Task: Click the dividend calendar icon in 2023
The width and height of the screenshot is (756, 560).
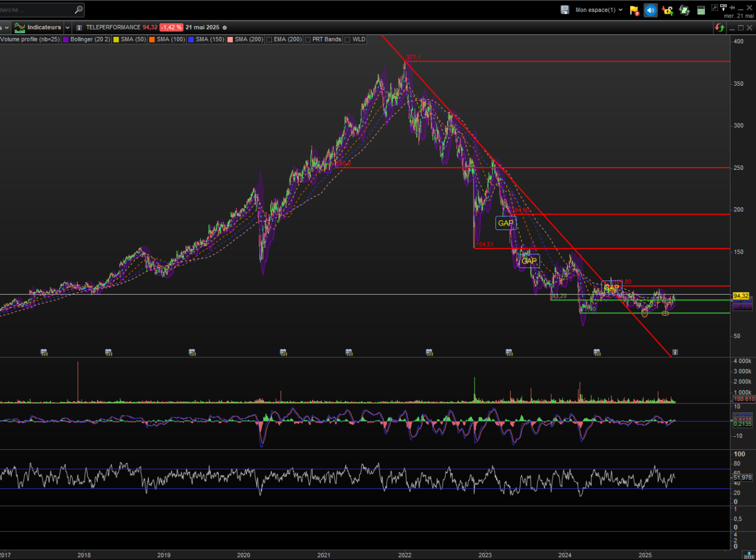Action: pyautogui.click(x=509, y=352)
